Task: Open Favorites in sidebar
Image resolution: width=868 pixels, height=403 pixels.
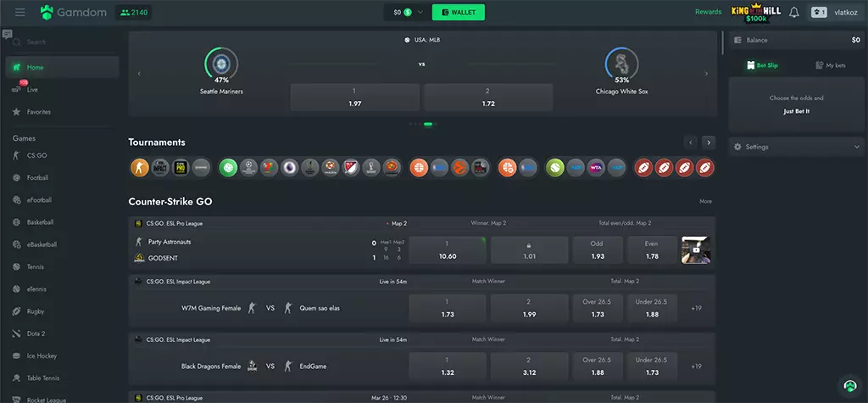Action: pos(63,111)
